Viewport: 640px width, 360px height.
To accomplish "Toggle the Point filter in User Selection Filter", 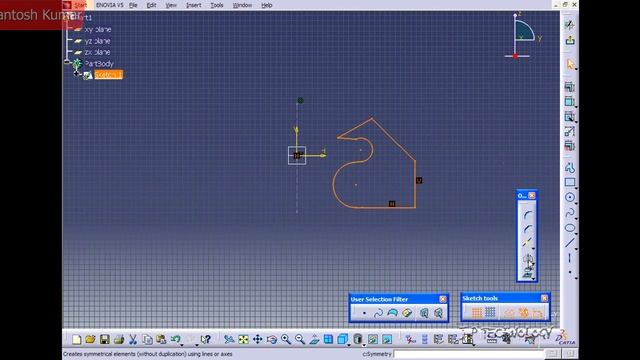I will pyautogui.click(x=364, y=313).
